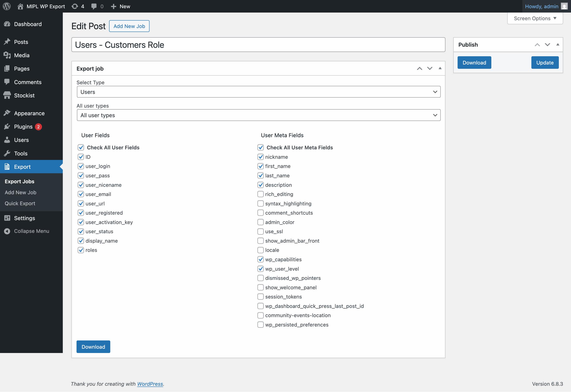
Task: Click the Tools wrench icon
Action: [x=7, y=153]
